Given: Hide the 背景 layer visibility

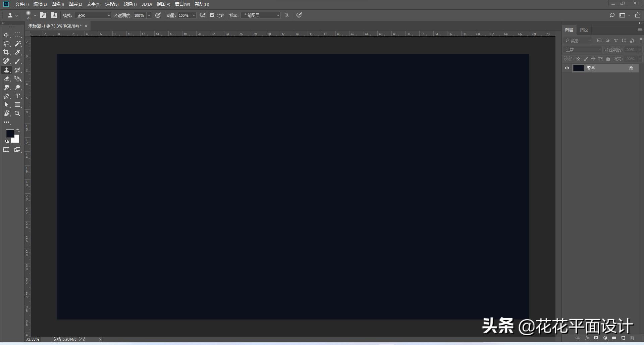Looking at the screenshot, I should tap(567, 68).
